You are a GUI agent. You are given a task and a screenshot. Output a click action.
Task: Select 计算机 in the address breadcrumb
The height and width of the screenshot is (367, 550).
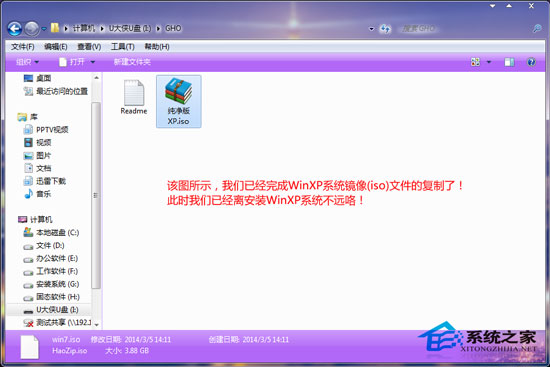[83, 28]
